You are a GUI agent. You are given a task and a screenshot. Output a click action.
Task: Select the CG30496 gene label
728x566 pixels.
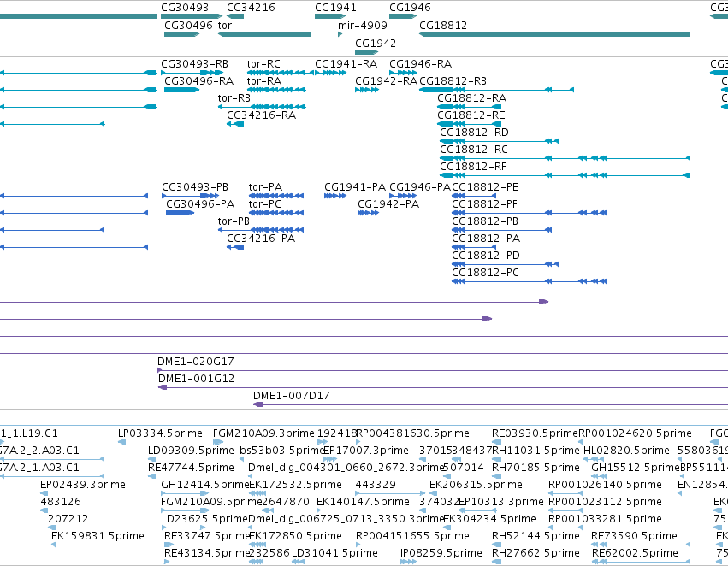click(188, 25)
